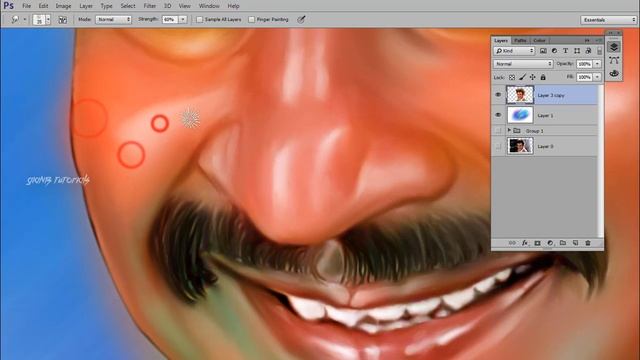Toggle layer filtering switch

(x=599, y=51)
